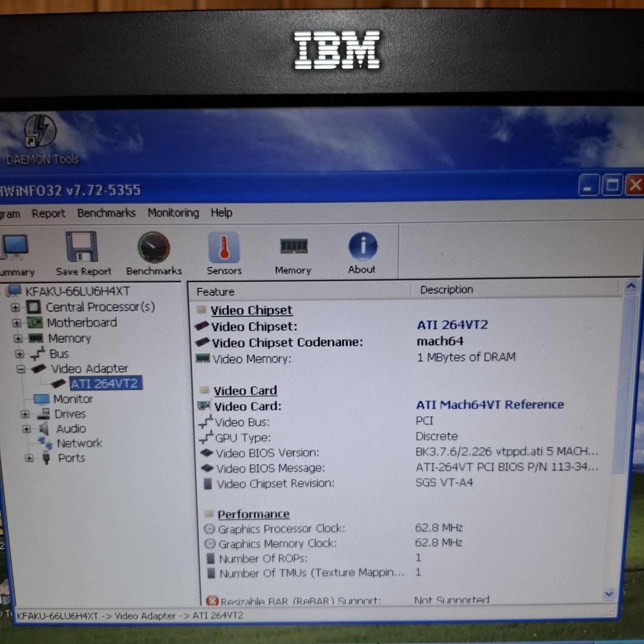Click the icon beside Video Card row
Viewport: 644px width, 644px height.
tap(204, 406)
